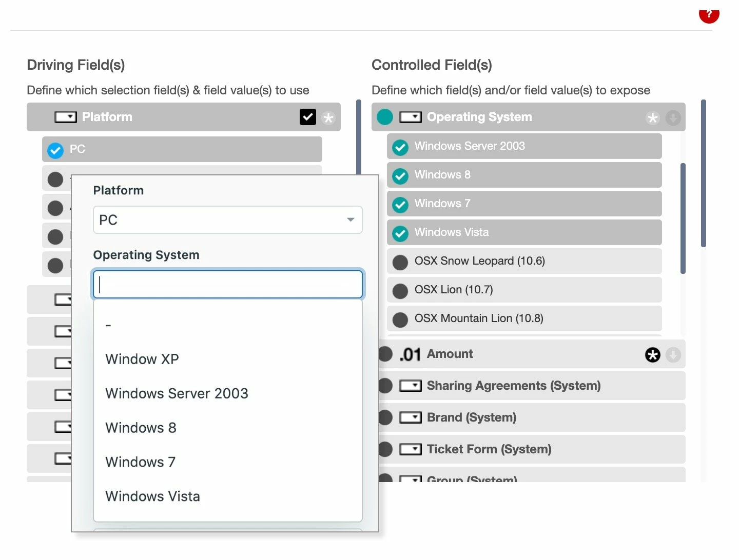This screenshot has width=739, height=560.
Task: Click the Windows Server 2003 controlled row label
Action: click(470, 146)
